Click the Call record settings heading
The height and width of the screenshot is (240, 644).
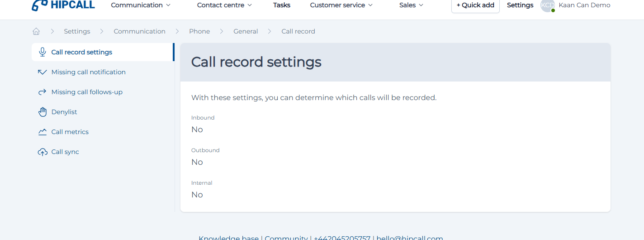(256, 62)
